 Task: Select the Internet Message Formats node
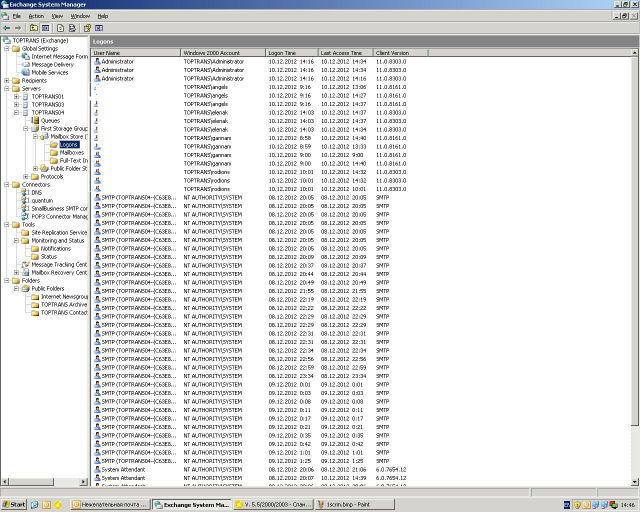click(60, 56)
